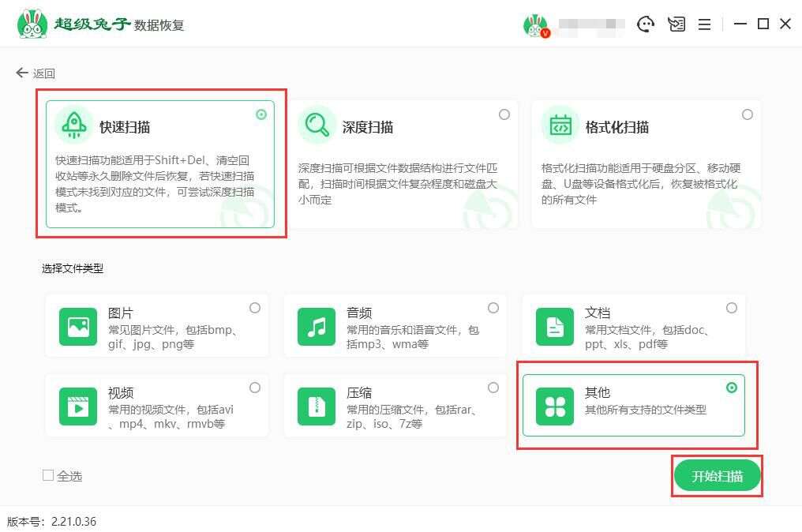The image size is (802, 532).
Task: Click the 其他 four-leaf grid icon
Action: (x=555, y=406)
